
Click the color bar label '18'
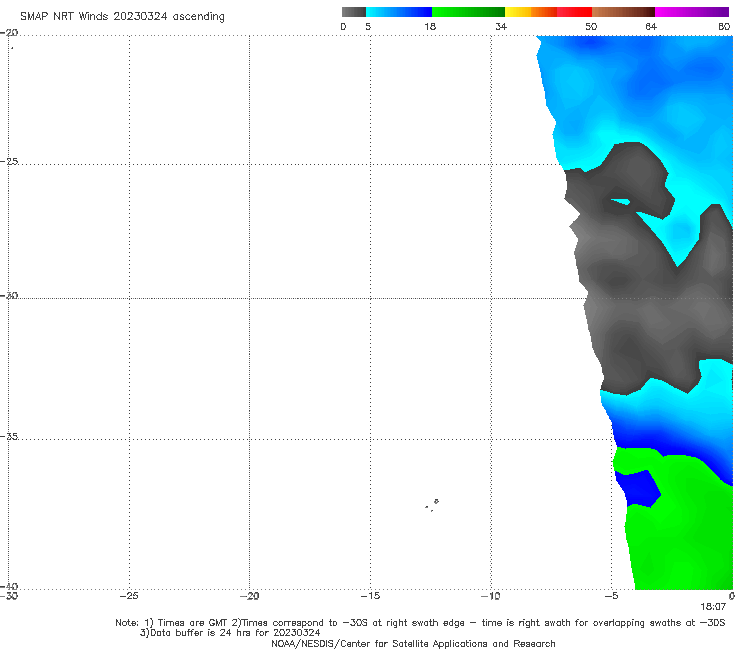[430, 26]
